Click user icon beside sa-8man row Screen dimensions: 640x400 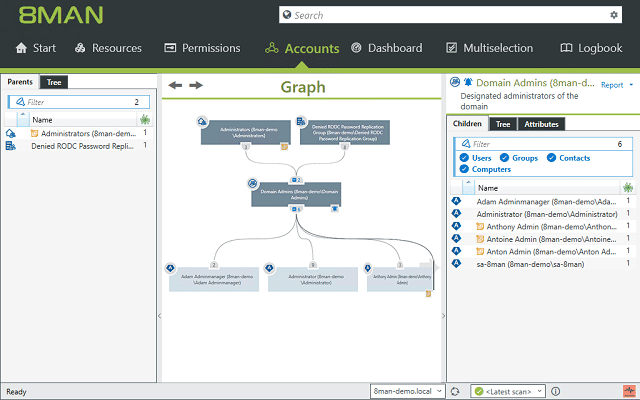[x=456, y=264]
